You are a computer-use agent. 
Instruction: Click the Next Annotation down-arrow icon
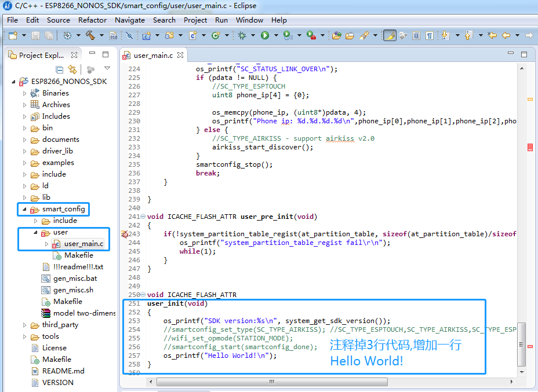[x=445, y=35]
